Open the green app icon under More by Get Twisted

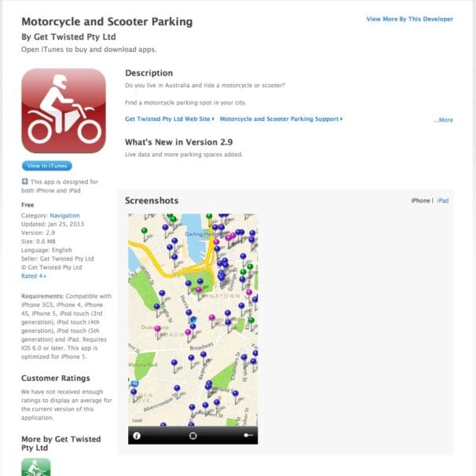tap(36, 467)
